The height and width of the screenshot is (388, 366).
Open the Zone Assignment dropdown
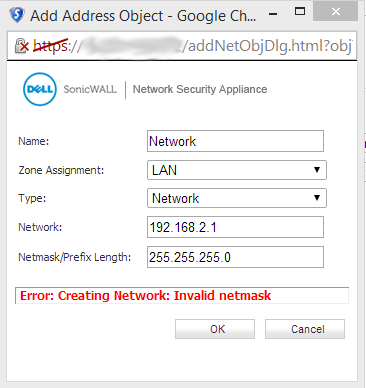coord(237,170)
